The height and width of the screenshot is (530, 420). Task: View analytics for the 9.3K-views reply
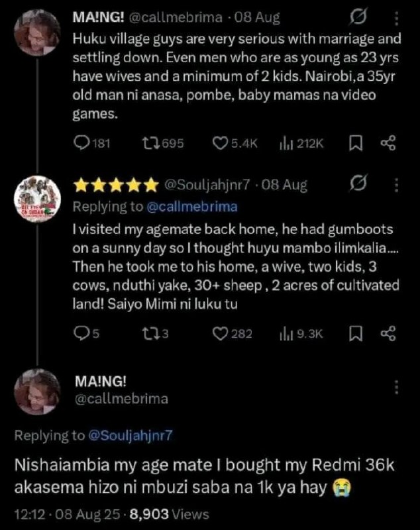tap(301, 335)
